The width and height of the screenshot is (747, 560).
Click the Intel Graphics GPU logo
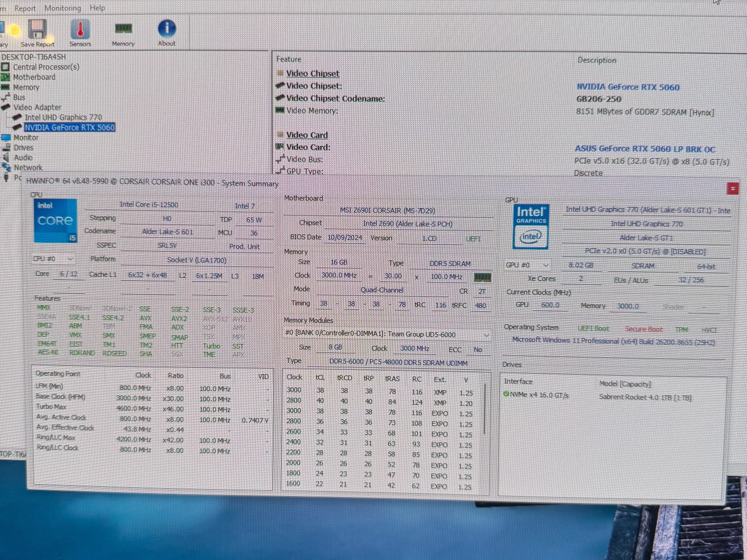531,227
